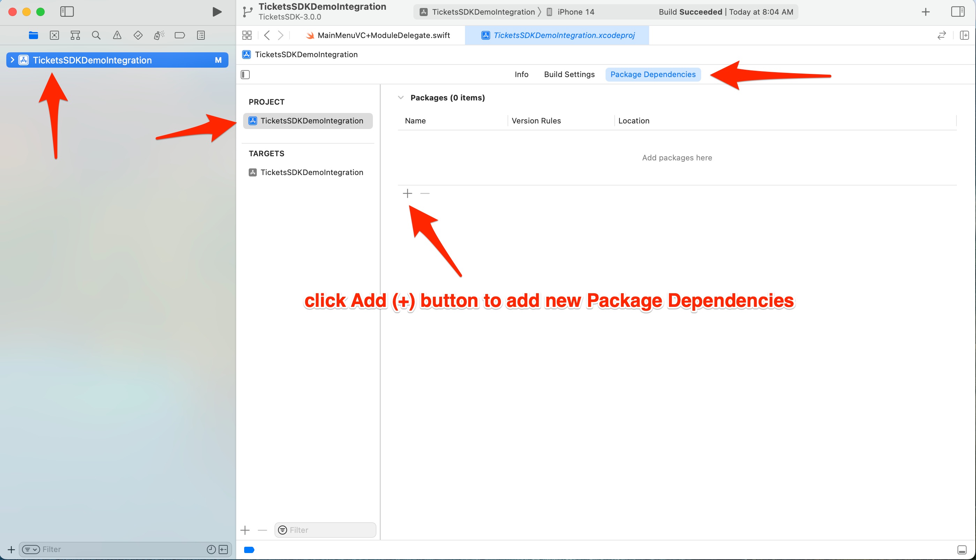Toggle the bottom debug area button

pyautogui.click(x=962, y=550)
